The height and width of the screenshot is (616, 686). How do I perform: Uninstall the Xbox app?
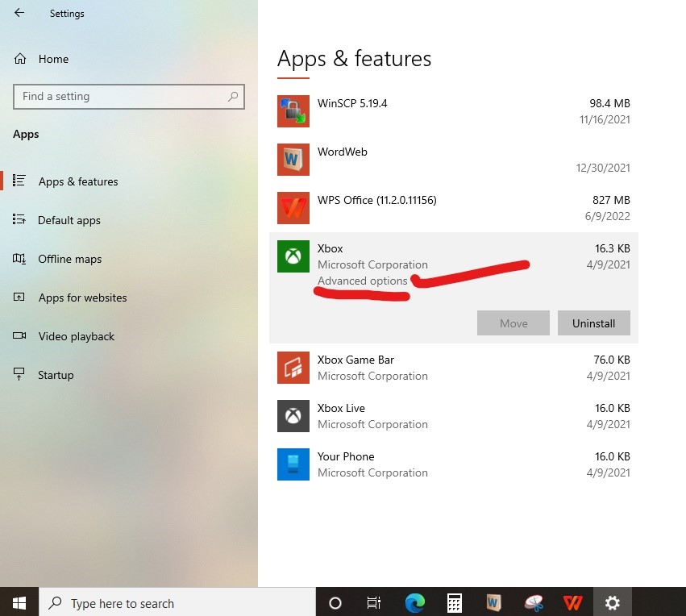coord(593,323)
